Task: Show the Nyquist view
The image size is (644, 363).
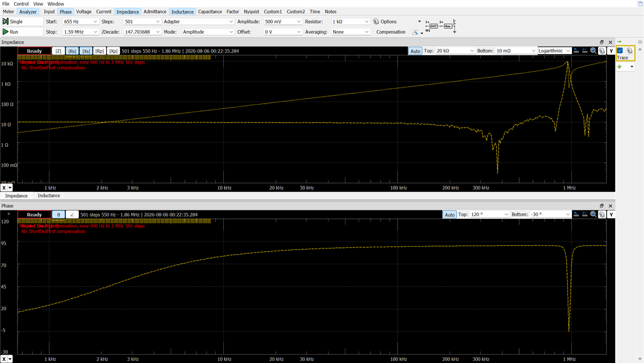Action: tap(251, 12)
